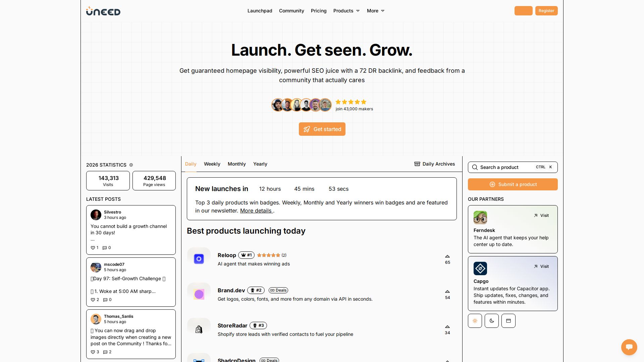Upvote the Brand.dev product
Screen dimensions: 644x362
[x=447, y=292]
